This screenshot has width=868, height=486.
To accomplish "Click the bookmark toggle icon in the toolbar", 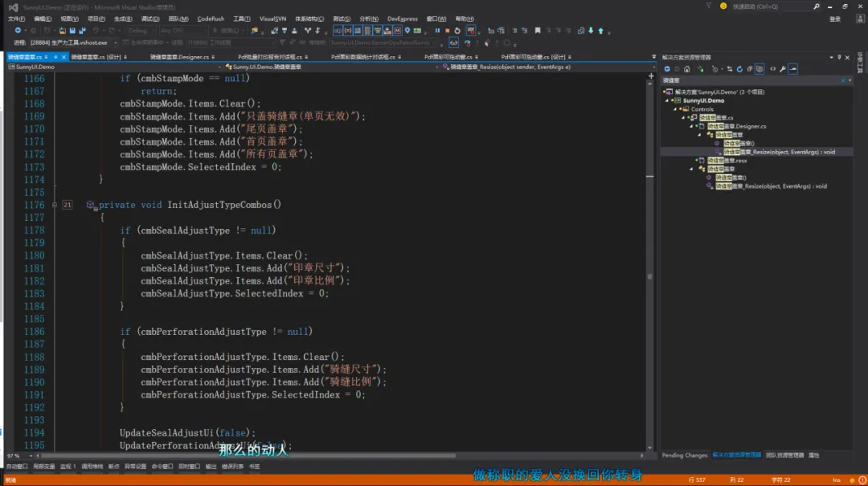I will (538, 31).
